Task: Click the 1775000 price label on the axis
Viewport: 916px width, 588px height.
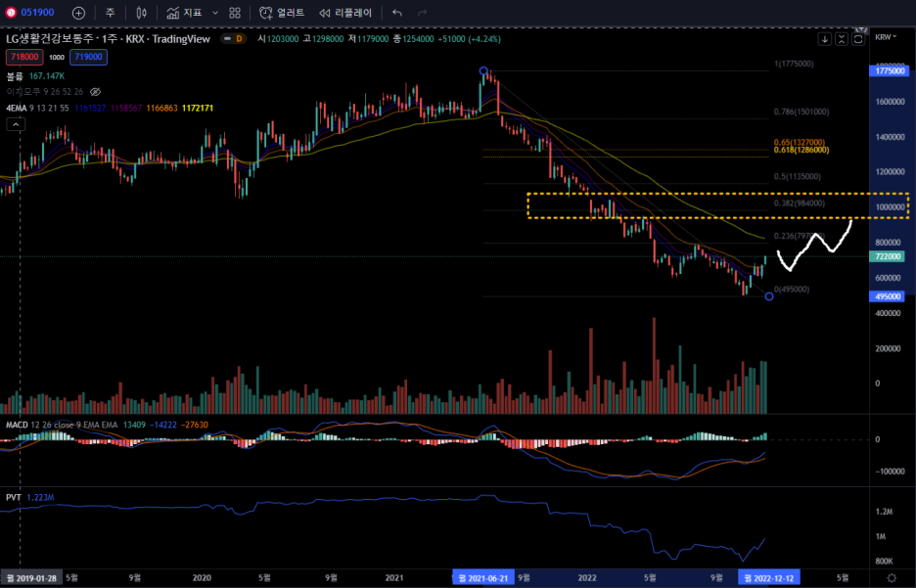Action: click(x=888, y=70)
